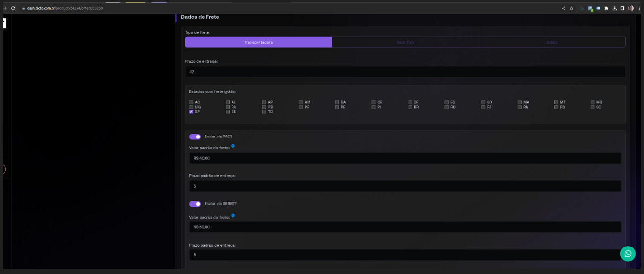Viewport: 644px width, 274px height.
Task: Click the info icon beside SEDEX freight value
Action: tap(233, 215)
